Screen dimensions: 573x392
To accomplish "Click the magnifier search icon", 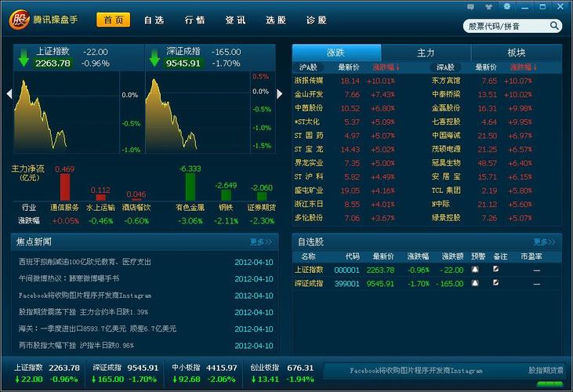I will 553,26.
